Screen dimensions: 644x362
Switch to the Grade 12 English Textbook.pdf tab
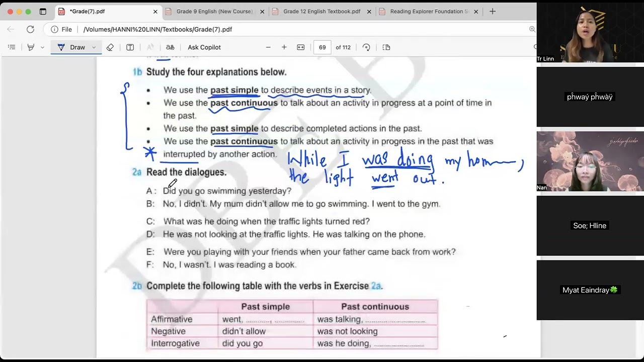[321, 11]
